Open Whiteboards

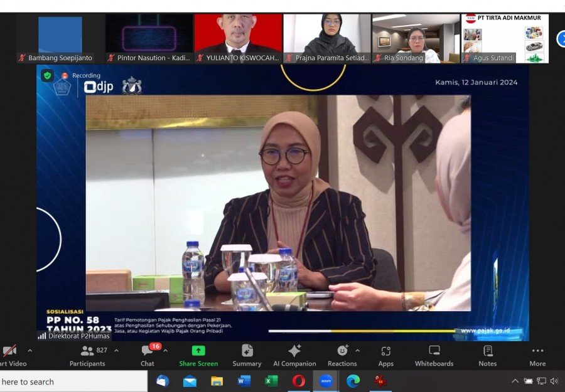click(x=434, y=355)
